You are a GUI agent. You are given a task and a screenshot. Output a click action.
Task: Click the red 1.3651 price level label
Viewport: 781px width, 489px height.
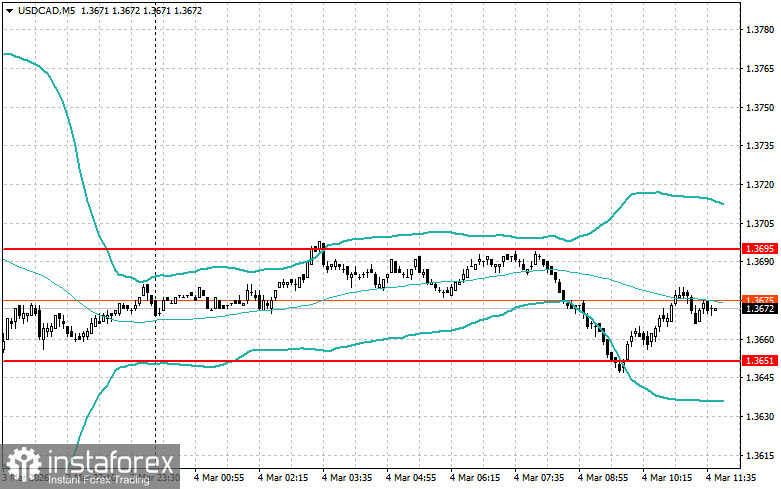(760, 361)
